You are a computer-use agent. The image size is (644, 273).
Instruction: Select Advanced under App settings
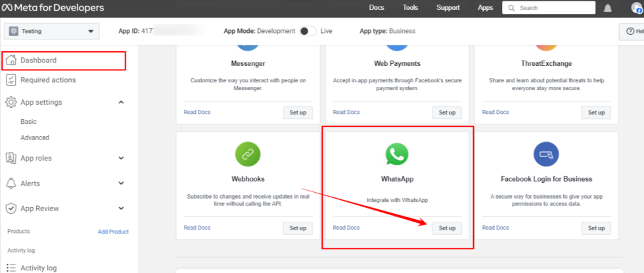pyautogui.click(x=35, y=137)
